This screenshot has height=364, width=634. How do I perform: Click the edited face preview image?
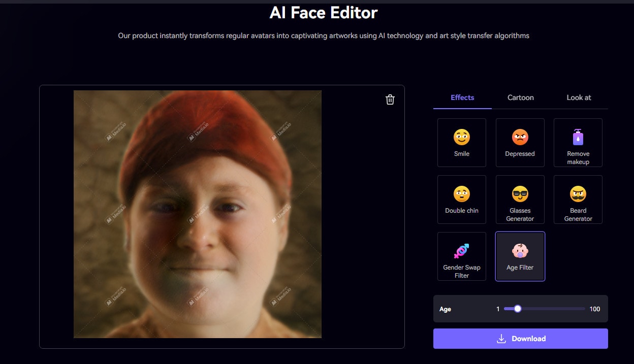tap(198, 214)
